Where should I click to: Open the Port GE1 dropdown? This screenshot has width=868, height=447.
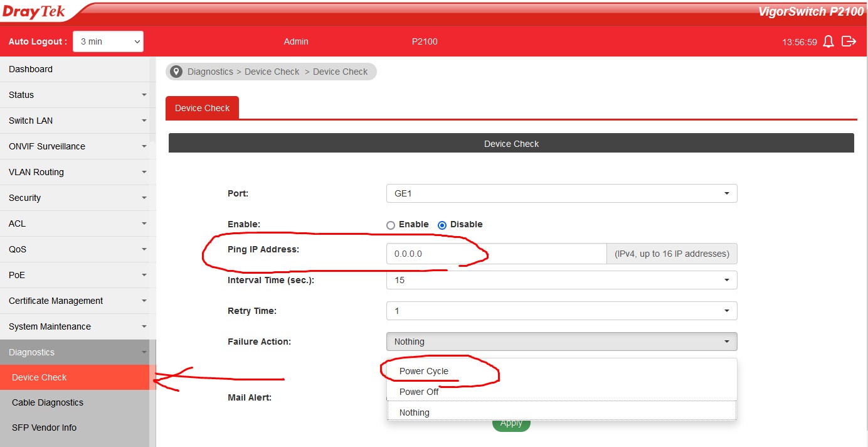561,193
